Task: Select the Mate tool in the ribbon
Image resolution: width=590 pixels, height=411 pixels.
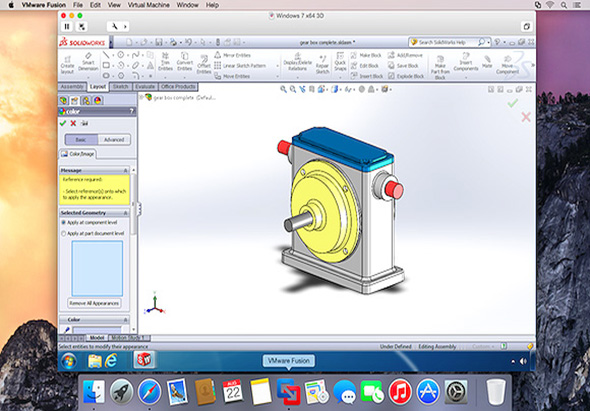Action: pos(487,62)
